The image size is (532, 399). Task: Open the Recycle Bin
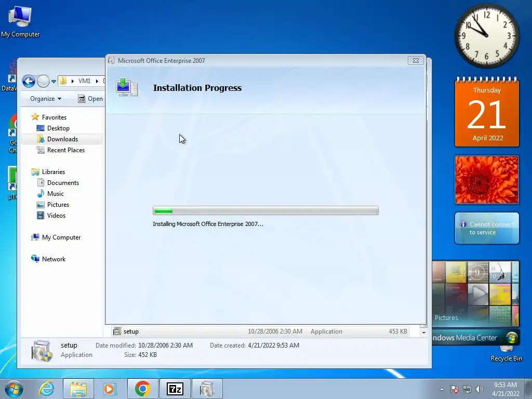point(506,353)
